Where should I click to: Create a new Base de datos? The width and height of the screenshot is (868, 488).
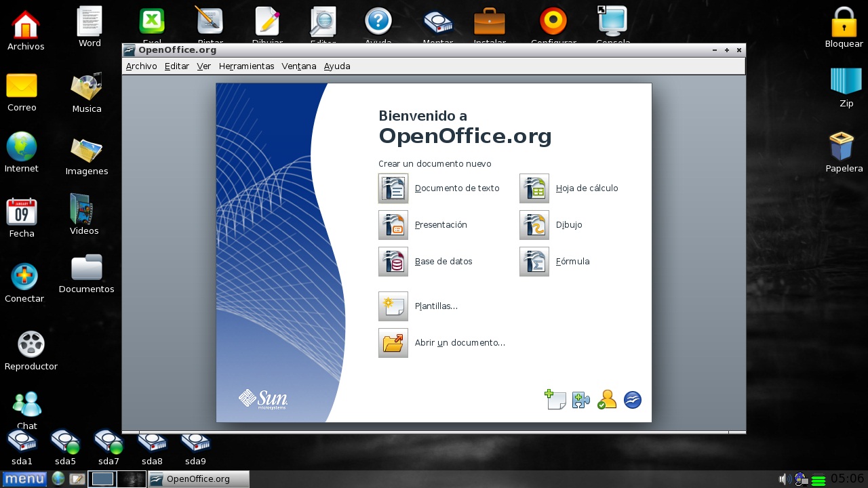pos(393,262)
